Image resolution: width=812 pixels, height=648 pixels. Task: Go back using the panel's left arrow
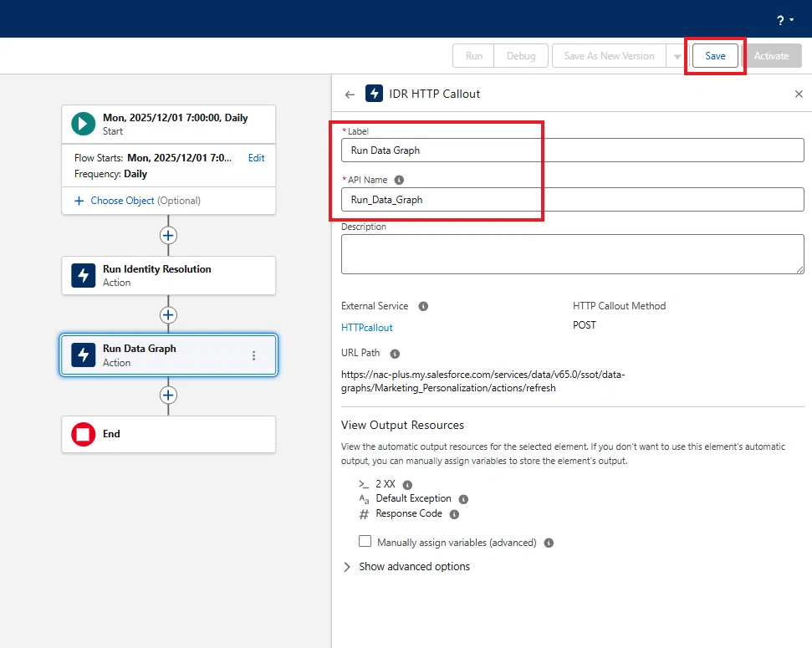(350, 94)
